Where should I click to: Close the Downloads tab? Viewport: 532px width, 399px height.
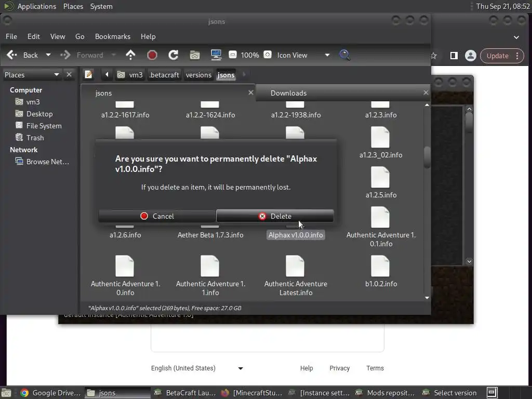point(426,92)
